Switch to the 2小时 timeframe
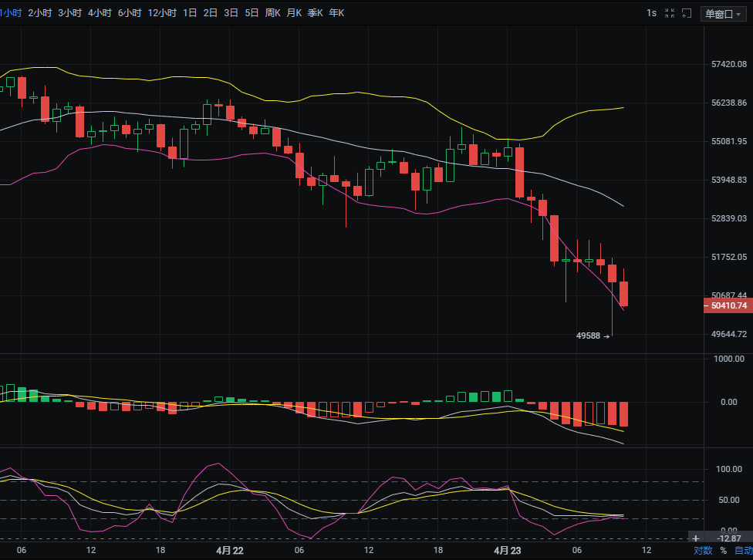Viewport: 753px width, 560px height. pos(40,13)
